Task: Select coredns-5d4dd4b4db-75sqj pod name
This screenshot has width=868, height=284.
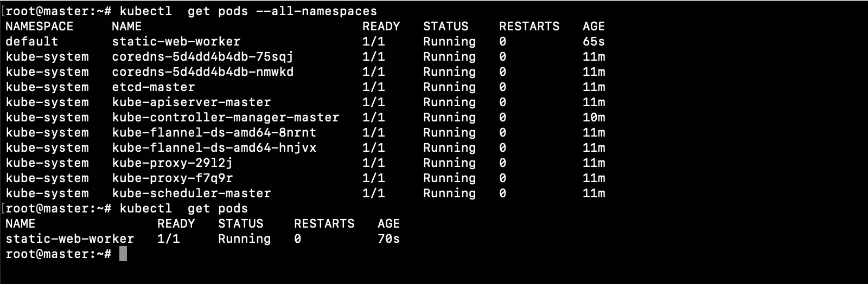Action: tap(202, 57)
